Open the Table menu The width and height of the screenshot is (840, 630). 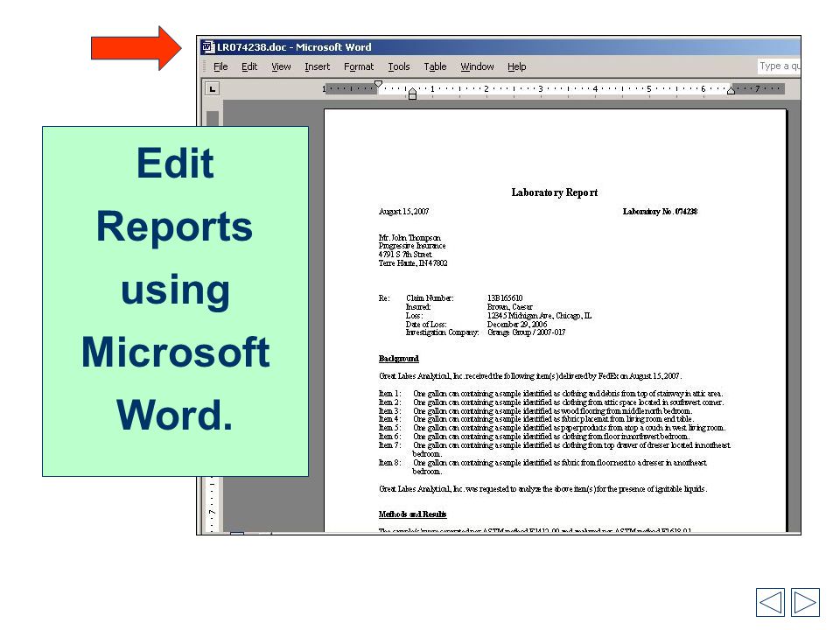click(x=435, y=66)
